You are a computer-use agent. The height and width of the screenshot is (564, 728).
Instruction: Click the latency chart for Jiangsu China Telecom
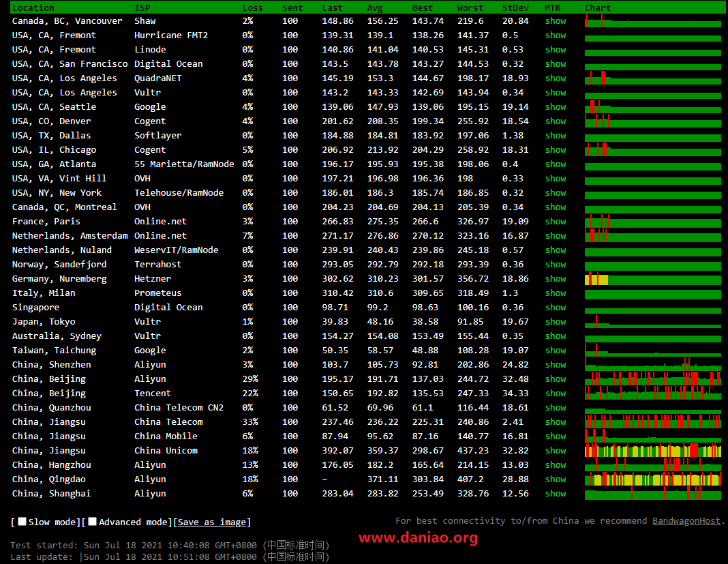pos(653,422)
